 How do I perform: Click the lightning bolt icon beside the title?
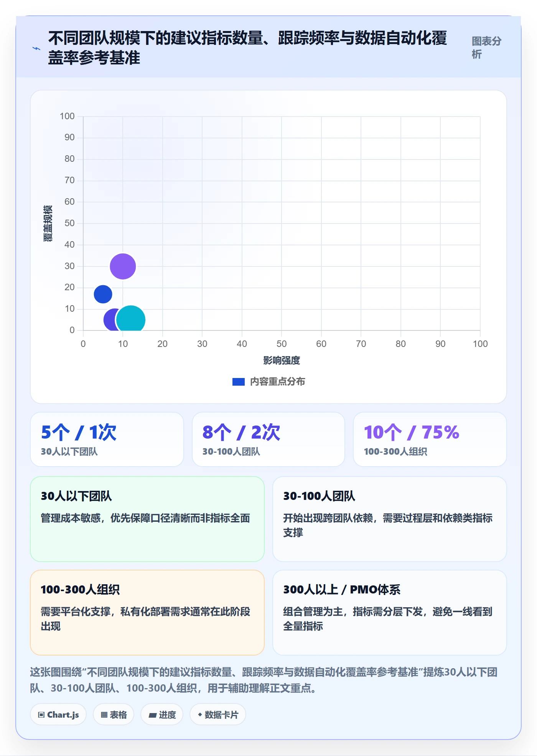click(36, 48)
